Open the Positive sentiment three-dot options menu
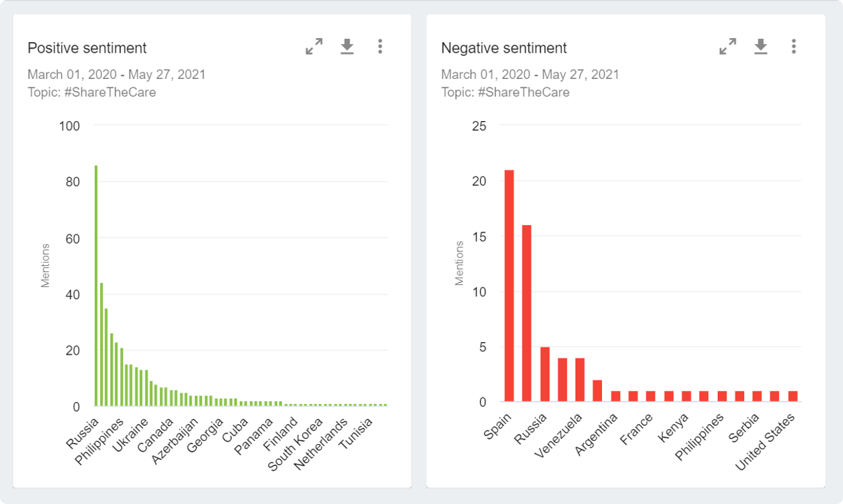Viewport: 843px width, 504px height. pos(380,46)
